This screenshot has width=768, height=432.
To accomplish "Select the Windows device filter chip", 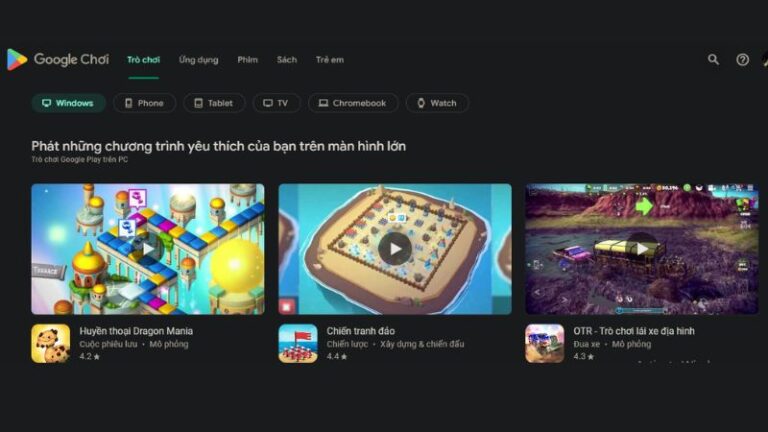I will pos(69,103).
